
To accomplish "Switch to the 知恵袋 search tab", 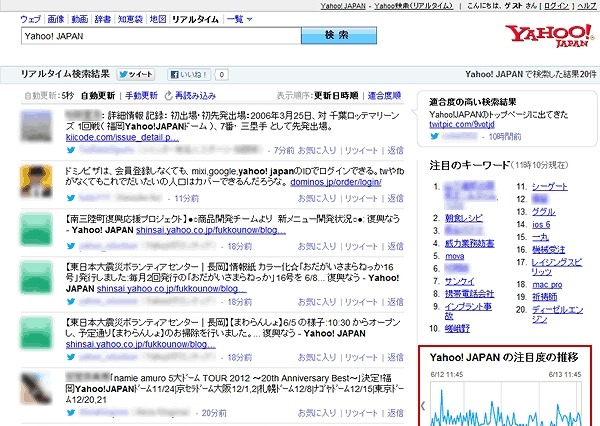I will pos(130,19).
